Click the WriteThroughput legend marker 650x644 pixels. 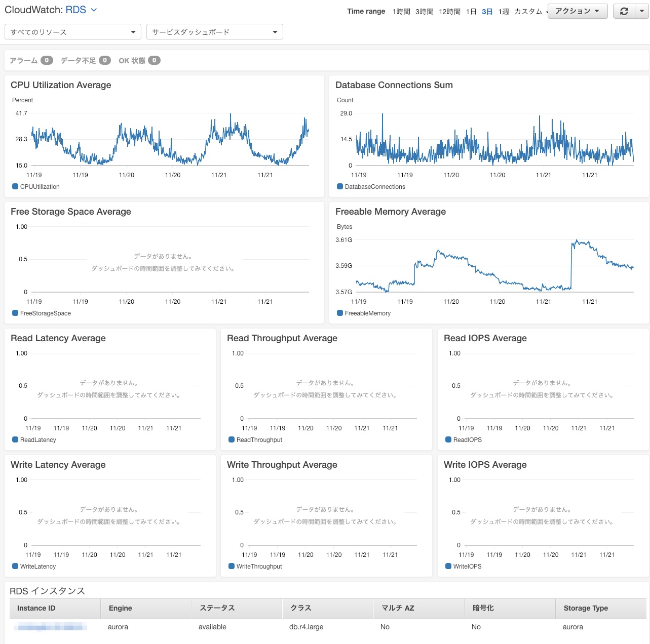(x=232, y=566)
